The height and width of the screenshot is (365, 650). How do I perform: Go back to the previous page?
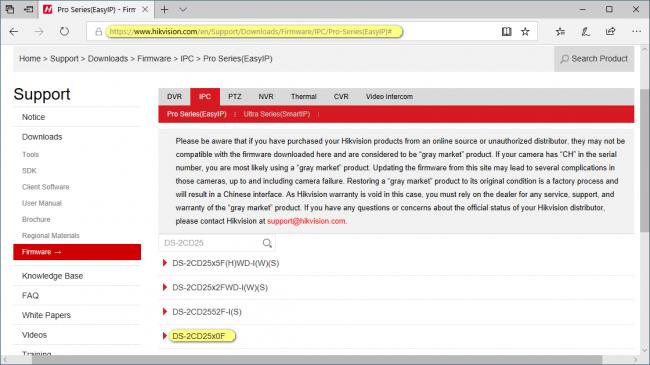coord(14,32)
